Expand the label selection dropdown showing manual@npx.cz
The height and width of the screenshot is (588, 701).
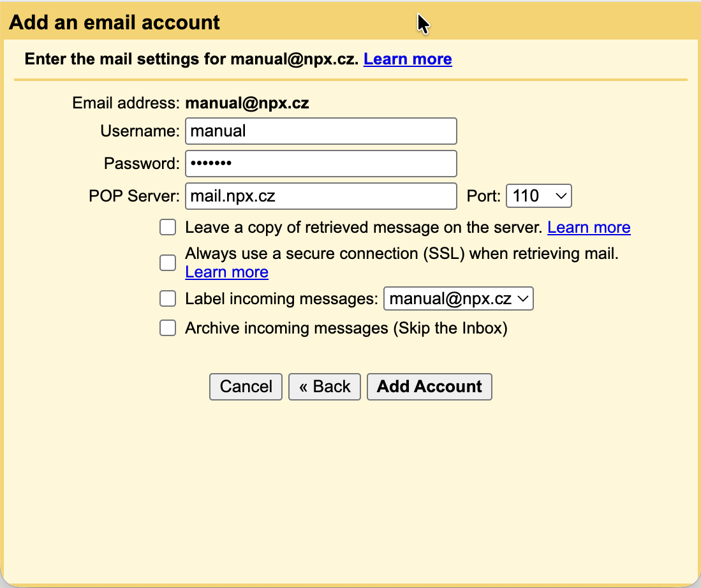point(458,298)
